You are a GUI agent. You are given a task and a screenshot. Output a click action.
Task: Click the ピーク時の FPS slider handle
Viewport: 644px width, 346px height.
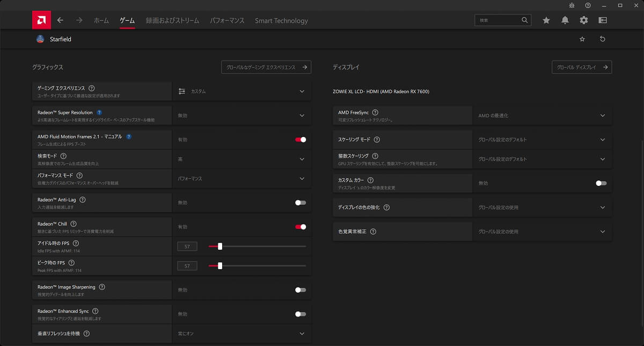pyautogui.click(x=219, y=265)
